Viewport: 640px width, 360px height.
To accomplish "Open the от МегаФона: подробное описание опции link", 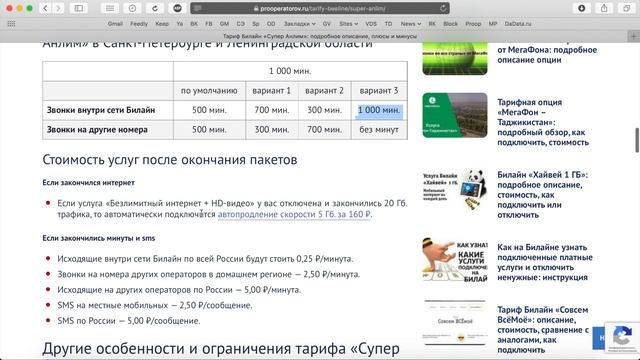I will [x=547, y=55].
